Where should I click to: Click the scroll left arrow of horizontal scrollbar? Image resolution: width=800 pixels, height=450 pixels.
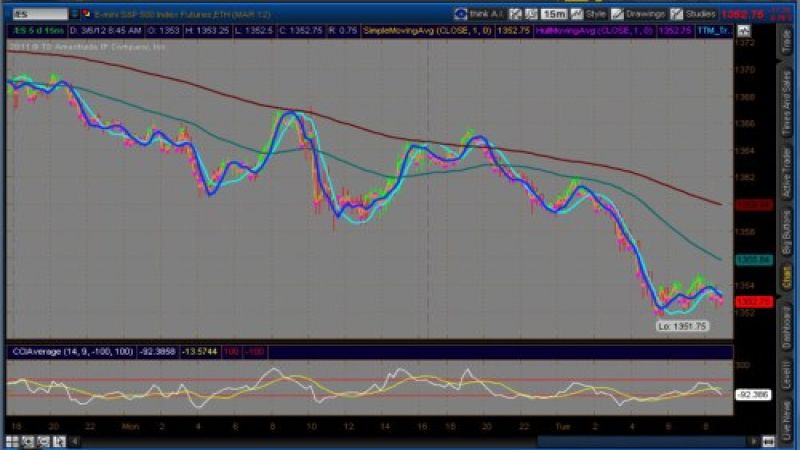pos(75,441)
